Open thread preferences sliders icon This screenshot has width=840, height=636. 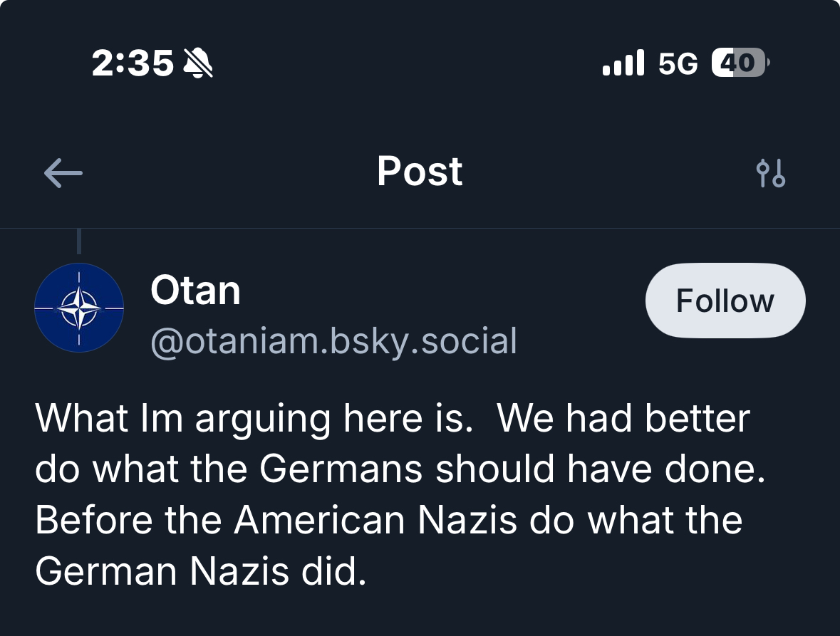click(770, 173)
